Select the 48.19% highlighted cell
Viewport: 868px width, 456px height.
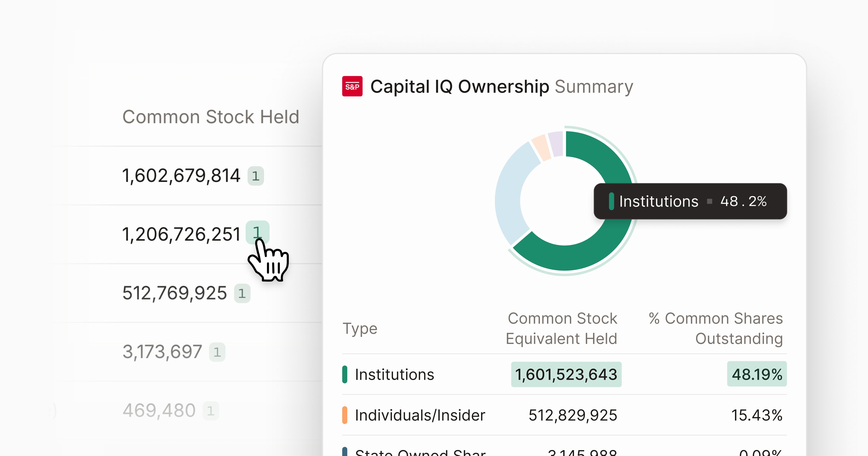coord(757,374)
